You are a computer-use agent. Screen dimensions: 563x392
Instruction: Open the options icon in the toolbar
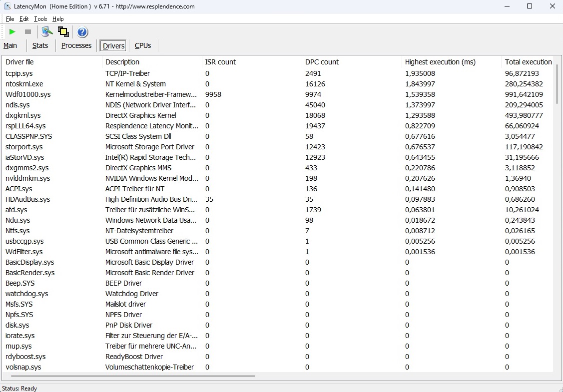point(47,32)
